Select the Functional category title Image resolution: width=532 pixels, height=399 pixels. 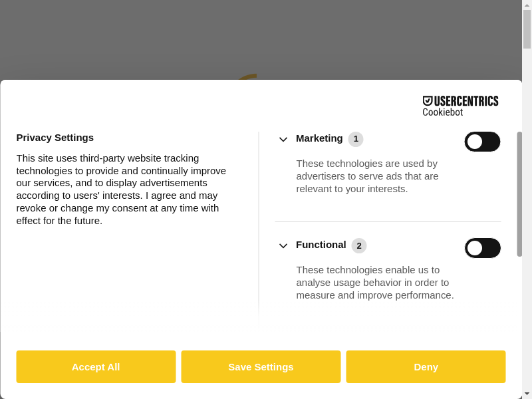pyautogui.click(x=321, y=245)
